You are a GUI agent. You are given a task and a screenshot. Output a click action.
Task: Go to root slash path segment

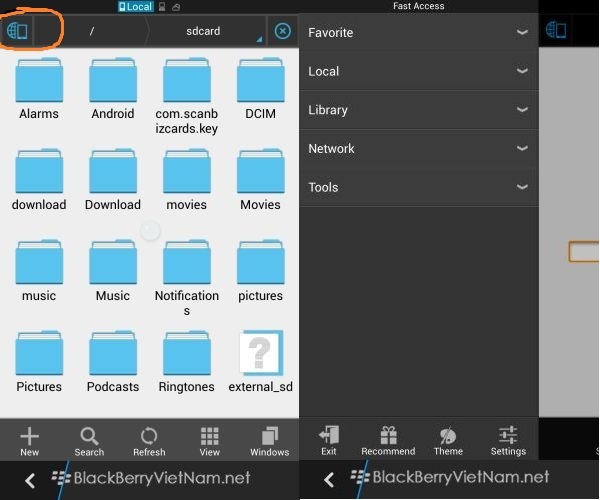(92, 31)
